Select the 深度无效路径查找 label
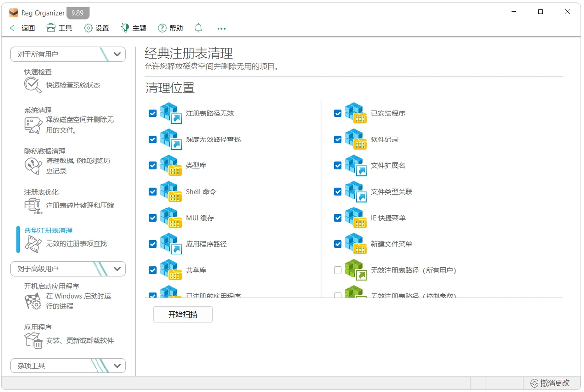Screen dimensions: 584x392 pos(213,139)
